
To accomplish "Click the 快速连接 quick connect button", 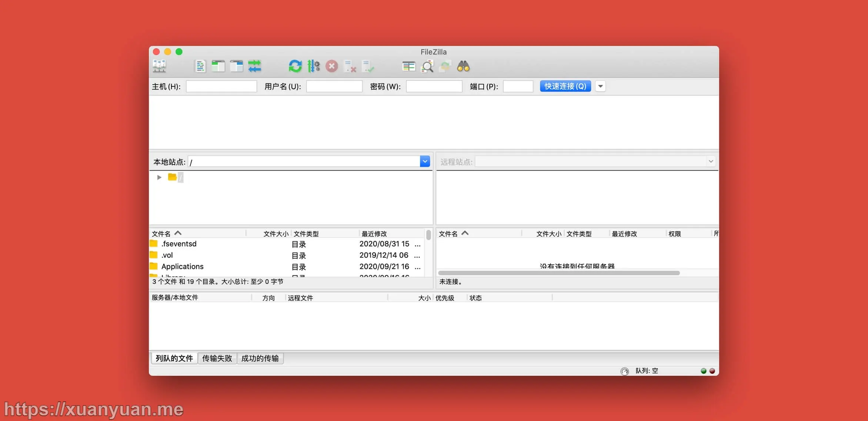I will pyautogui.click(x=565, y=86).
